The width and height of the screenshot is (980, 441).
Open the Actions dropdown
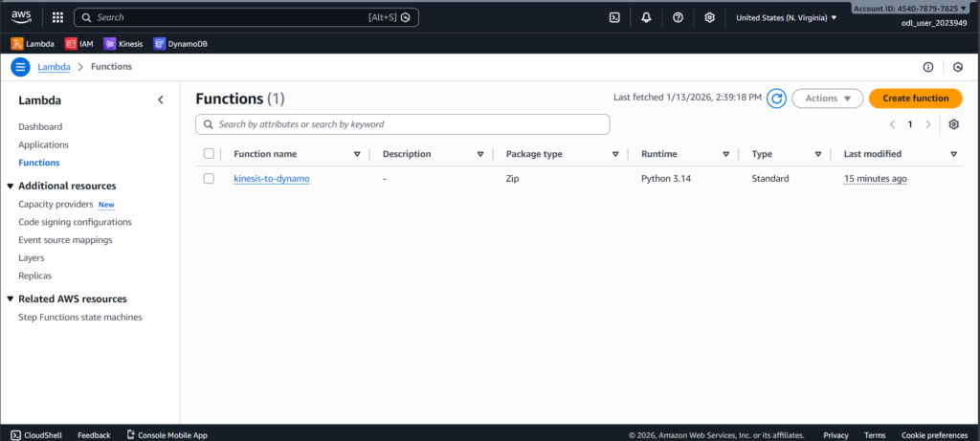pos(827,99)
